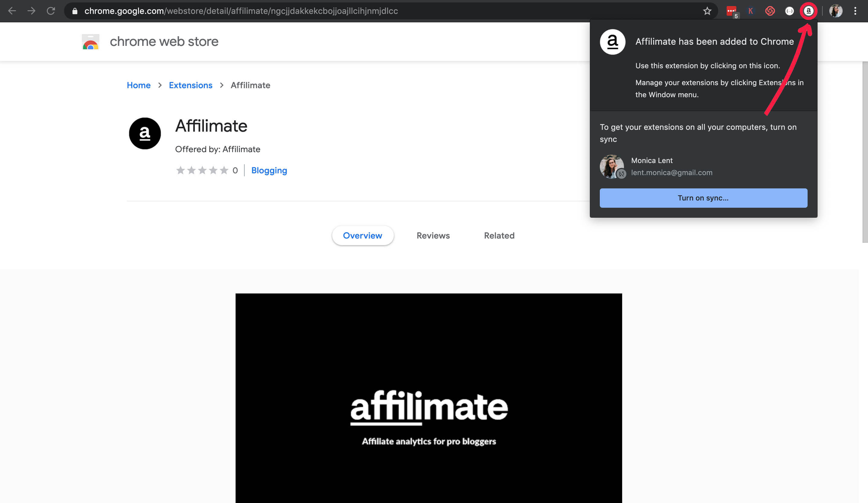Click the browser forward arrow
This screenshot has width=868, height=503.
tap(31, 11)
